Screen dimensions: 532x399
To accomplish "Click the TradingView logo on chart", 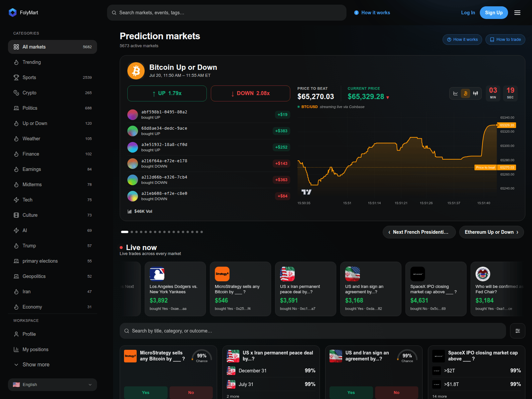I will [306, 192].
